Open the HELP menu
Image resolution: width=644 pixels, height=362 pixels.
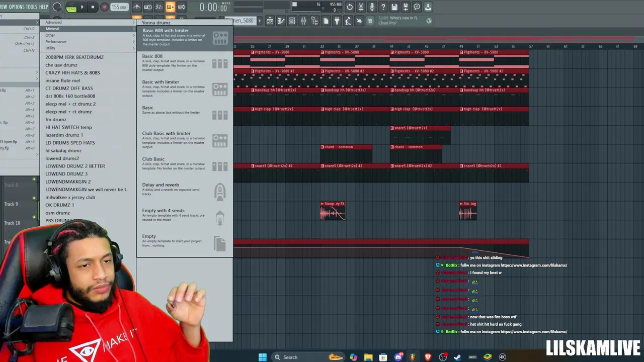click(44, 7)
